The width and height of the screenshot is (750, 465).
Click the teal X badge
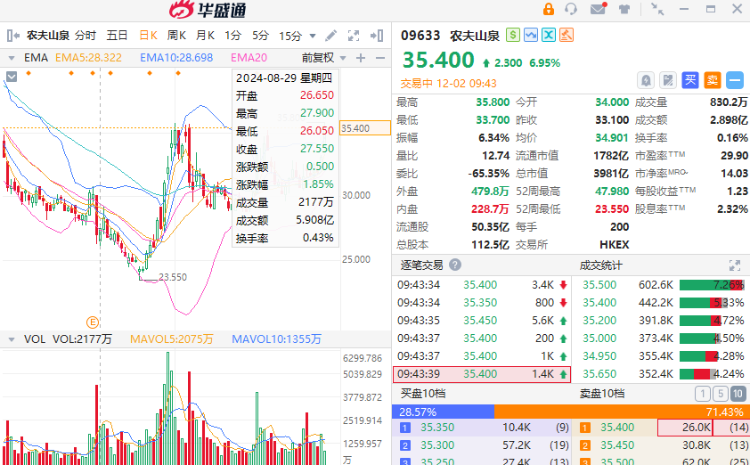click(549, 34)
